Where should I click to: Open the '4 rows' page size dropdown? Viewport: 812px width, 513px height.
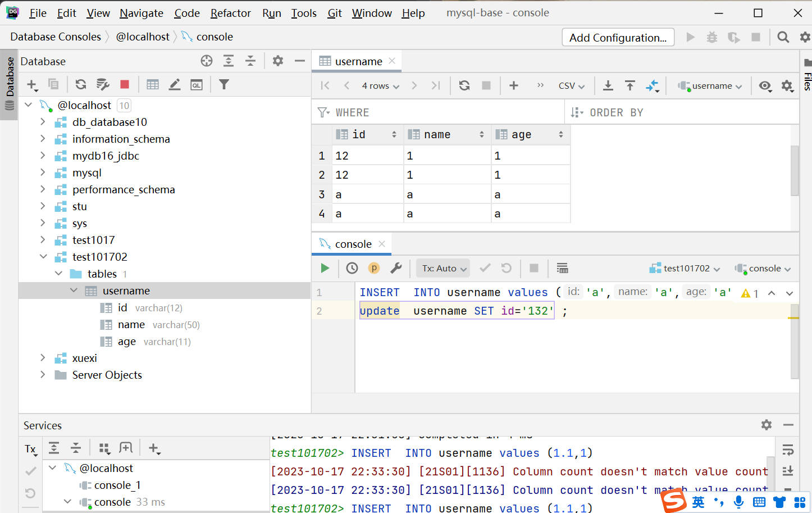coord(380,85)
